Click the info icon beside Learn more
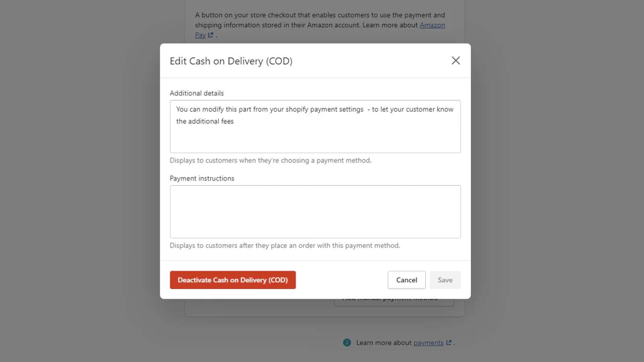This screenshot has width=644, height=362. click(347, 343)
